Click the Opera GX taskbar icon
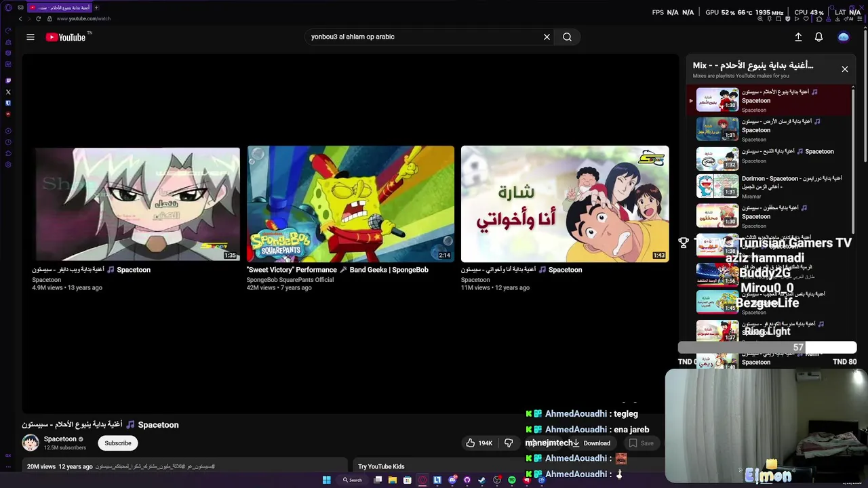This screenshot has width=868, height=488. (x=422, y=480)
